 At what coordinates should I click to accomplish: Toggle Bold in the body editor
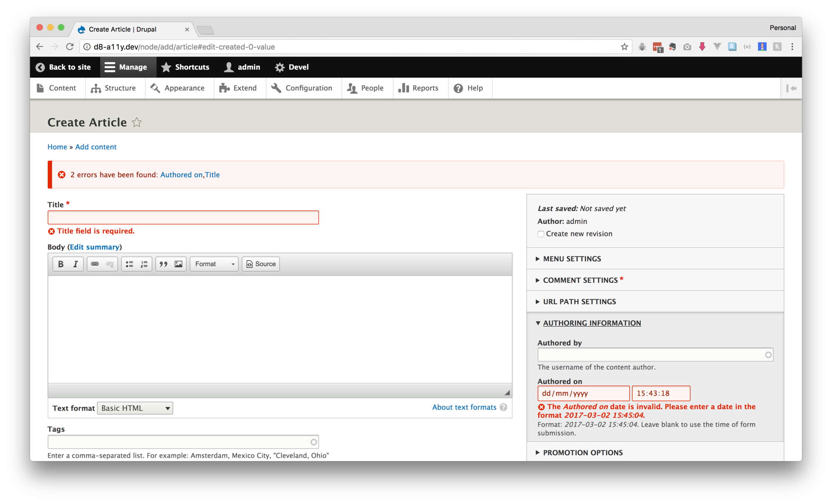coord(61,264)
